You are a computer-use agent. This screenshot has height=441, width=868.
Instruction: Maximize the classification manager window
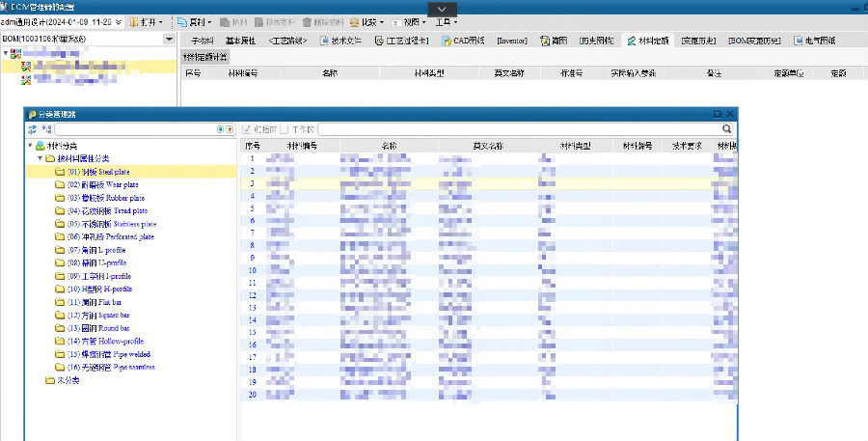pyautogui.click(x=717, y=114)
